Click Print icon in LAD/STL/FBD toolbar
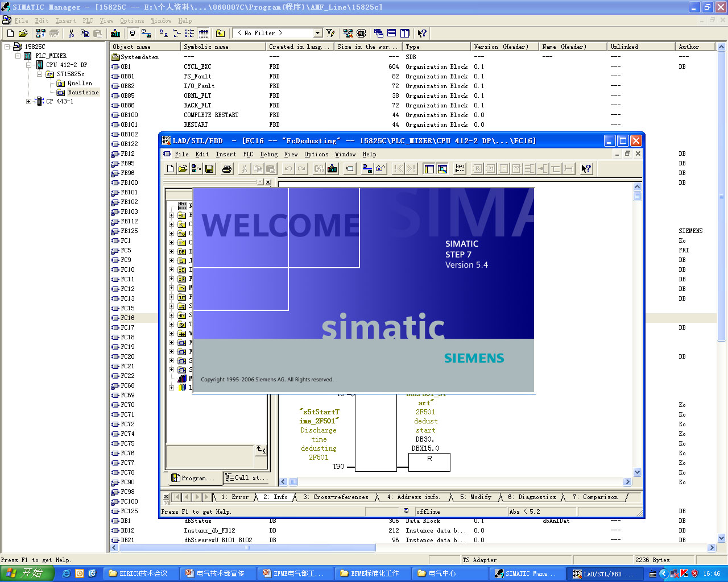728x582 pixels. (227, 169)
